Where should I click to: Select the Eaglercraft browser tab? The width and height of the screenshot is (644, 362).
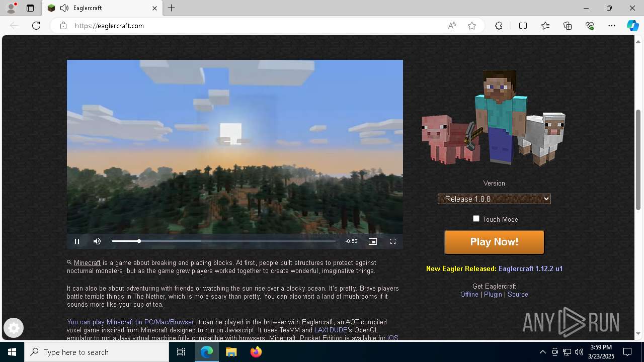pyautogui.click(x=102, y=8)
